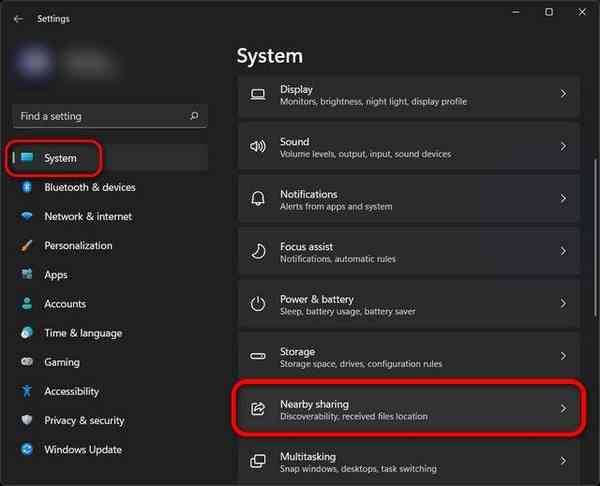Expand the Multitasking row chevron
Viewport: 600px width, 486px height.
tap(563, 461)
